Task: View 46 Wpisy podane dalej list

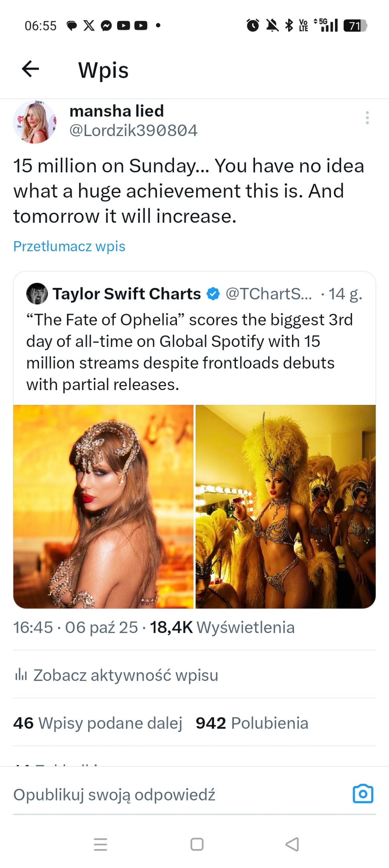Action: 98,723
